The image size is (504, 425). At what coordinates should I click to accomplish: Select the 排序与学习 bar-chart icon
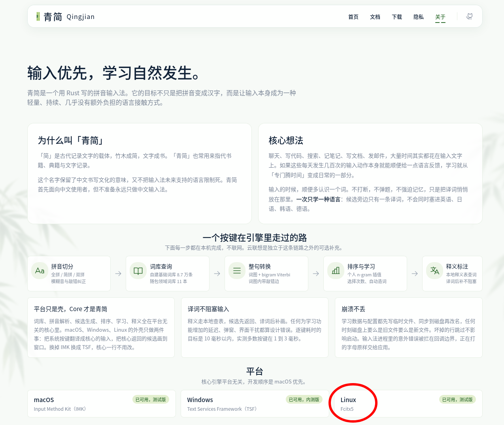point(336,271)
